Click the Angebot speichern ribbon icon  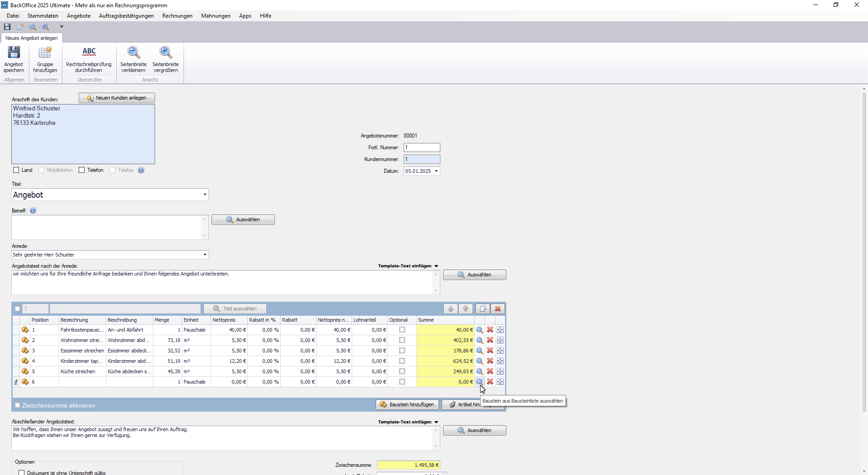pos(14,59)
